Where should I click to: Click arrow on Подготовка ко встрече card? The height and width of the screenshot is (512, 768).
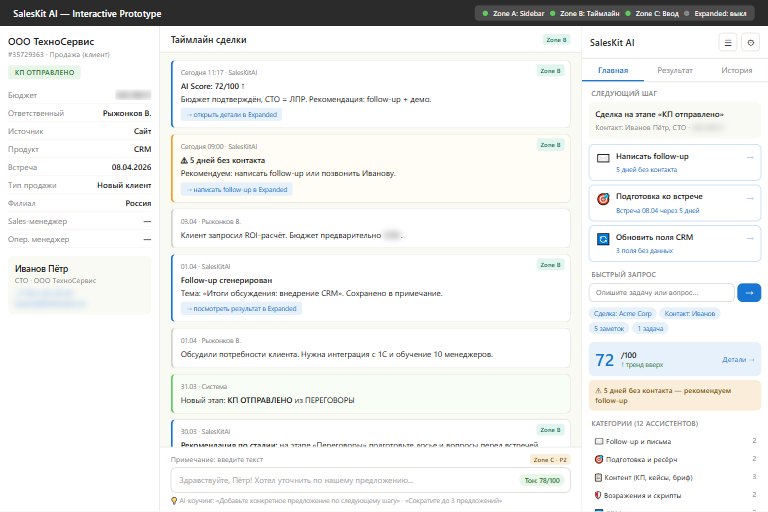coord(749,198)
